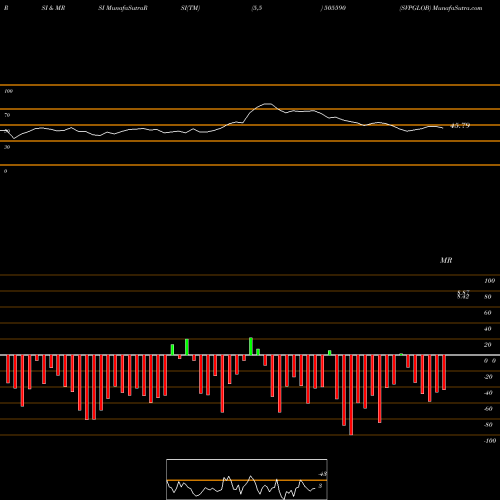
Task: Click the MR axis label '80'
Action: click(488, 297)
